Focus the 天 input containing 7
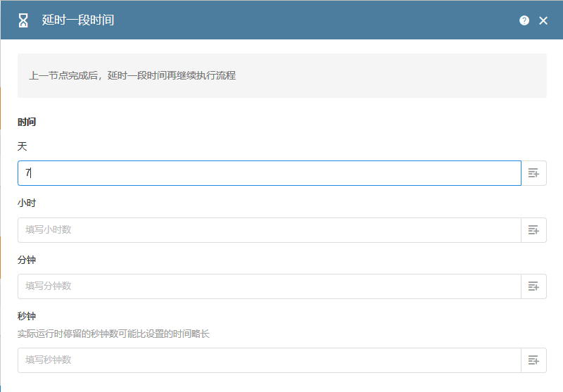Viewport: 563px width, 392px height. point(269,173)
